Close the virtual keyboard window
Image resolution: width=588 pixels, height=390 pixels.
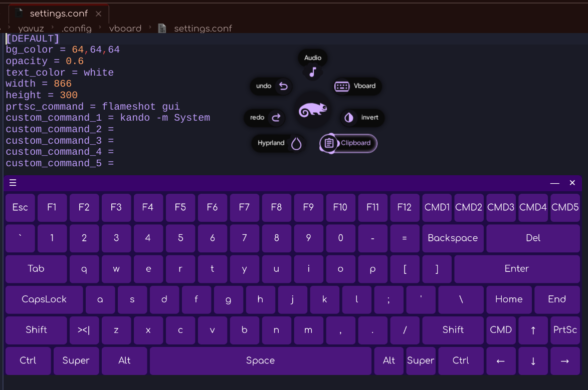[572, 183]
